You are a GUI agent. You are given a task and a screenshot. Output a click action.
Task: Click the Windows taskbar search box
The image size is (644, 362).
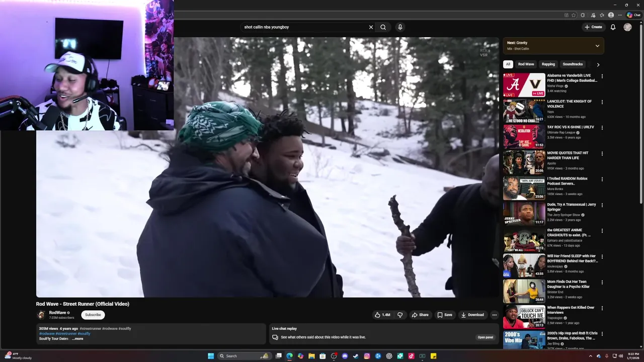click(244, 356)
